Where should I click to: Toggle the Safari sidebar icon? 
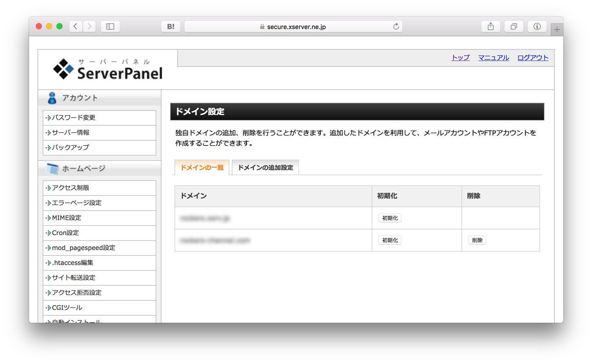point(110,26)
